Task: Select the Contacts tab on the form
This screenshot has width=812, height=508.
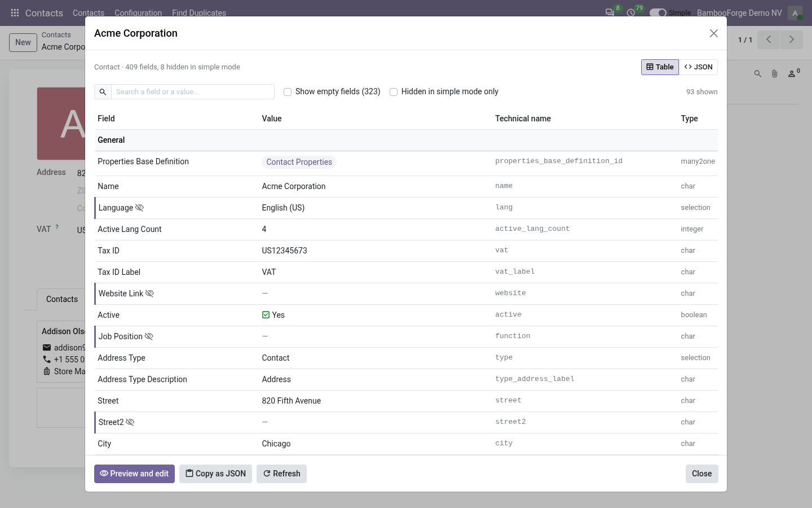Action: click(62, 299)
